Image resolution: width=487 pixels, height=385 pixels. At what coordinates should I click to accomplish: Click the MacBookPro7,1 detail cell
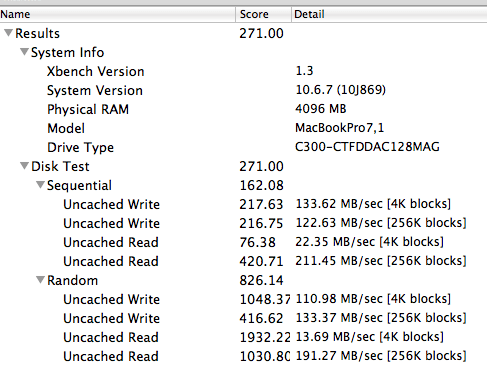point(340,128)
